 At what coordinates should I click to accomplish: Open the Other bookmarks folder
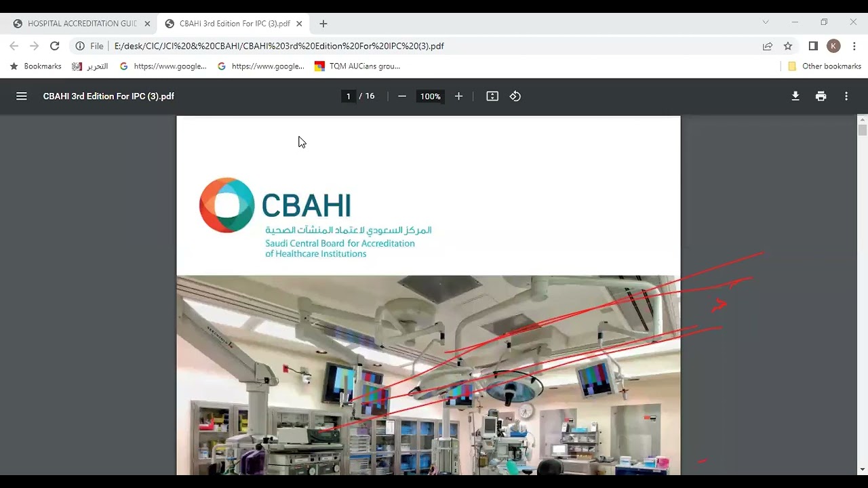tap(825, 66)
